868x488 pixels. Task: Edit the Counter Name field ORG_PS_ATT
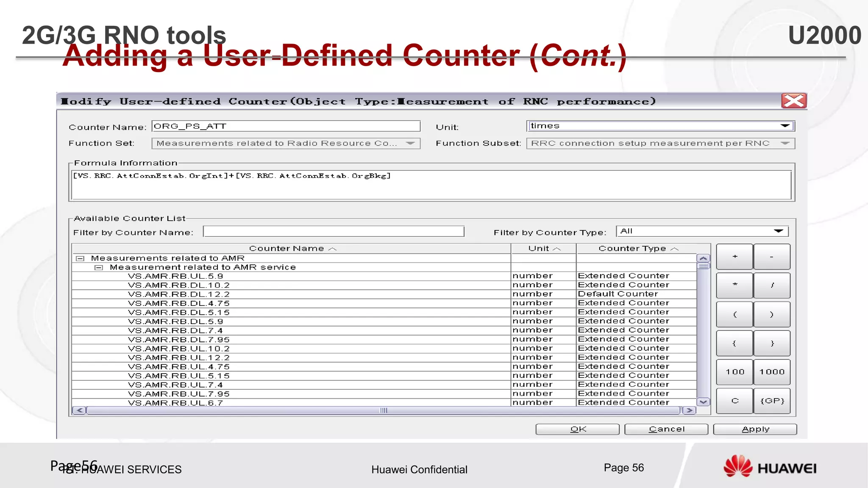(x=286, y=126)
